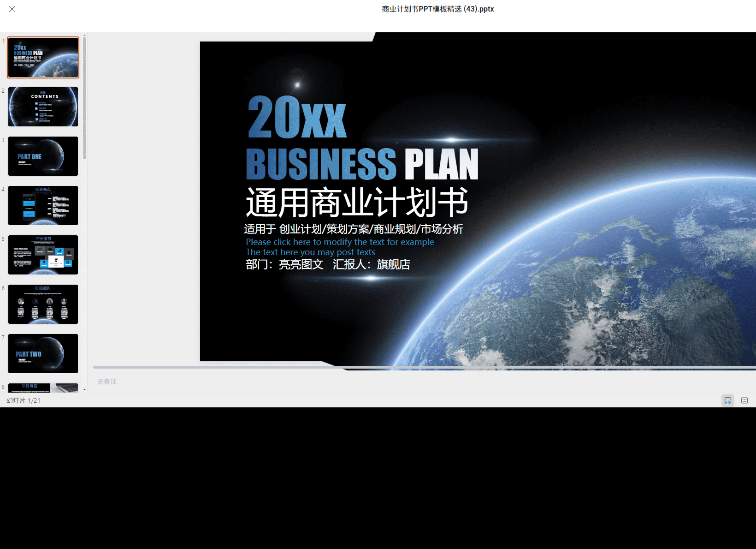Screen dimensions: 756x549
Task: Select slide 7 PART TWO thumbnail
Action: (x=43, y=353)
